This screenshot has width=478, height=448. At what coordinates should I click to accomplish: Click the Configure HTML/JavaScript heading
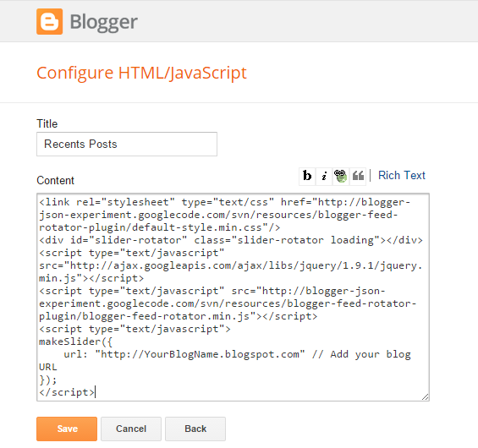click(x=141, y=73)
